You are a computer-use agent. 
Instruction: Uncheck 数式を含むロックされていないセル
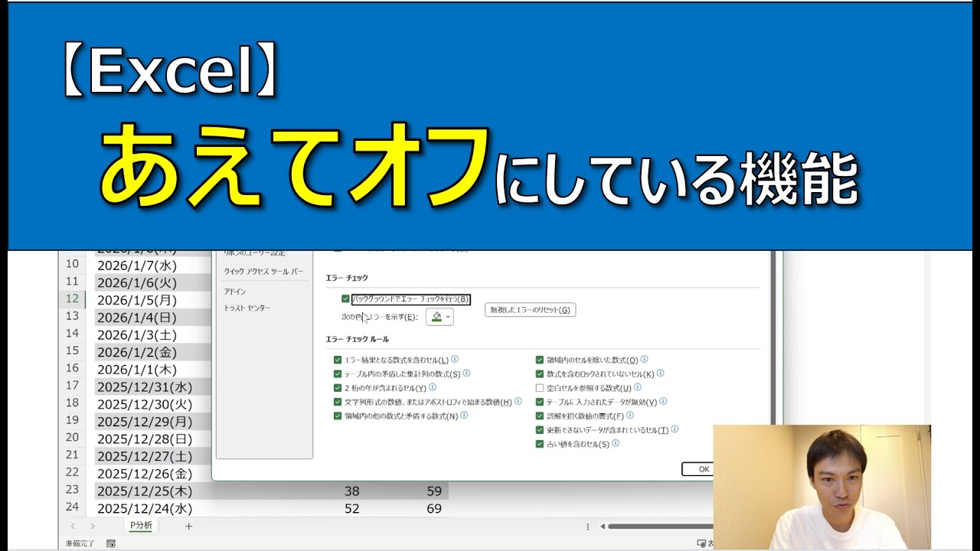pos(540,373)
